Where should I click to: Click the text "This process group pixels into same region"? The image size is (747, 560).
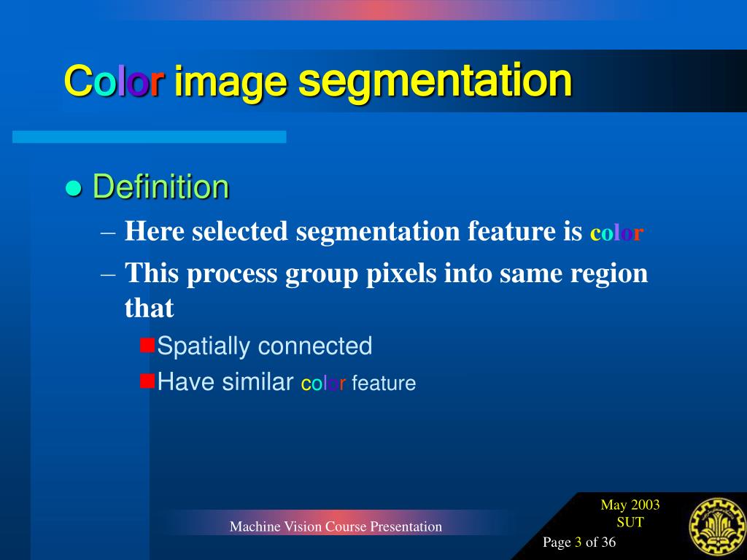pos(387,274)
